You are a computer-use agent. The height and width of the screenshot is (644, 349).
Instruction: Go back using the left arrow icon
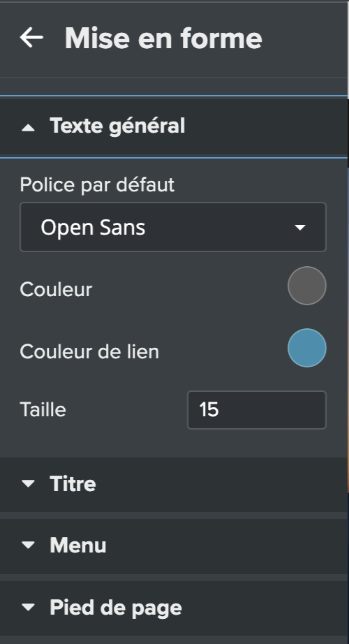(31, 38)
